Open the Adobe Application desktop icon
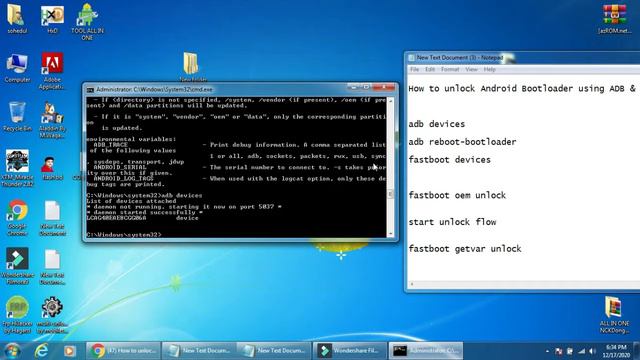640x360 pixels. pyautogui.click(x=52, y=70)
